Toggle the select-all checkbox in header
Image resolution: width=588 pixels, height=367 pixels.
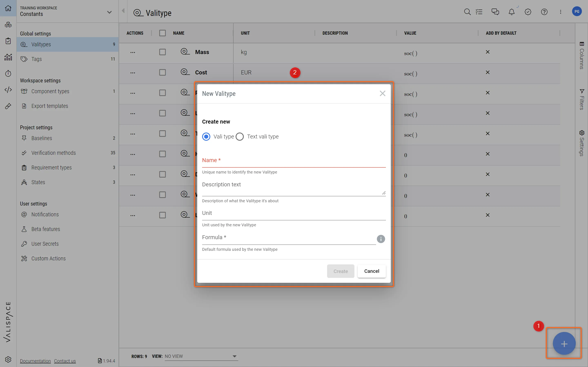(x=162, y=33)
